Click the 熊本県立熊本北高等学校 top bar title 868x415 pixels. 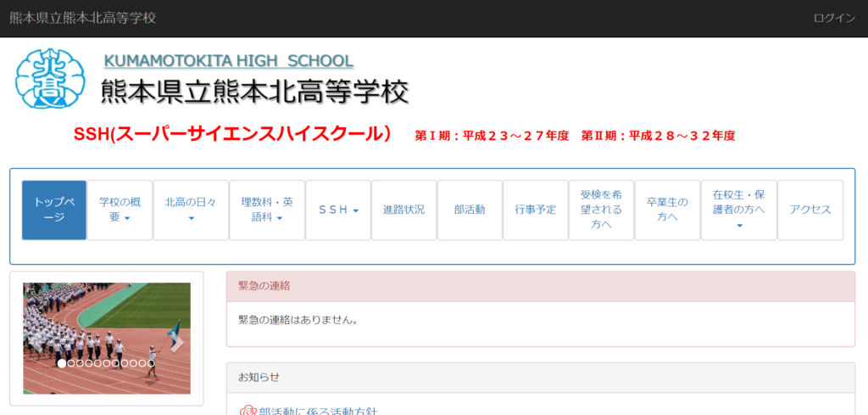click(x=82, y=19)
